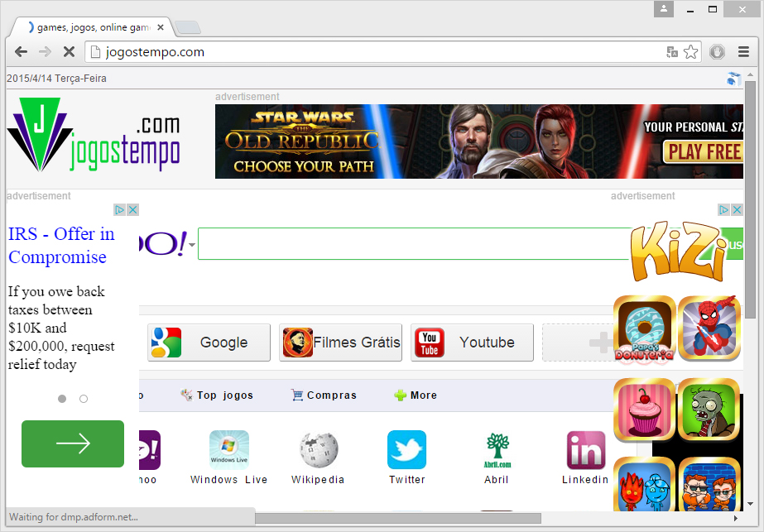This screenshot has width=764, height=532.
Task: Focus the green-bordered search input field
Action: (x=414, y=243)
